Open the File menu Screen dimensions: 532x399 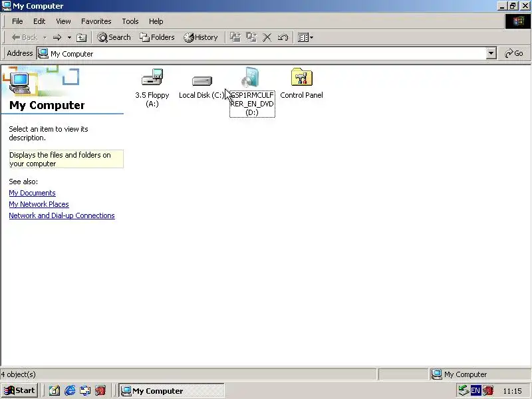17,21
